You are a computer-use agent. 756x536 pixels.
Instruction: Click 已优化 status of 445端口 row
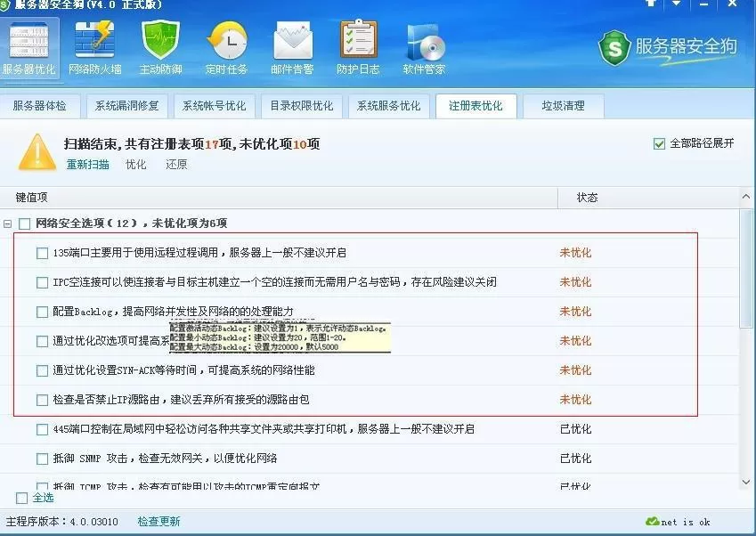click(x=575, y=429)
